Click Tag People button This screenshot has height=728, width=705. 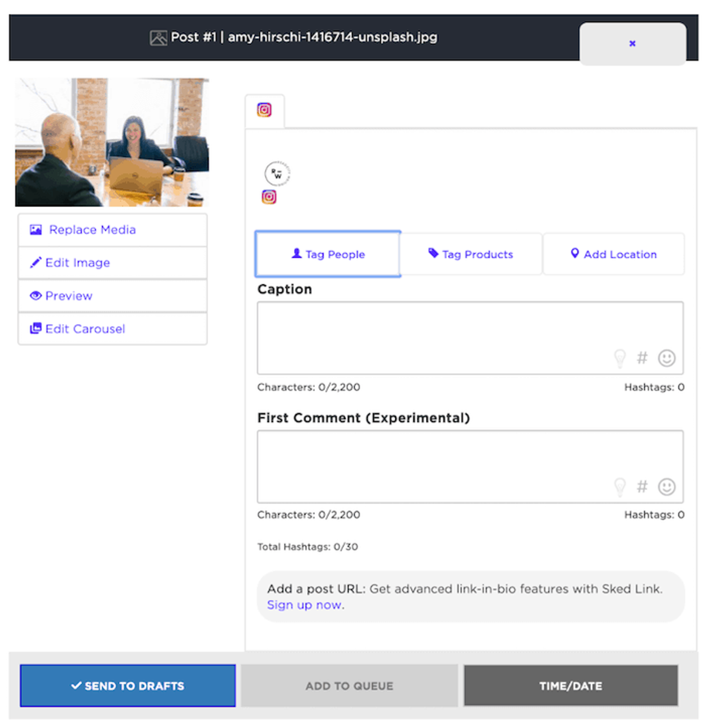pyautogui.click(x=328, y=254)
